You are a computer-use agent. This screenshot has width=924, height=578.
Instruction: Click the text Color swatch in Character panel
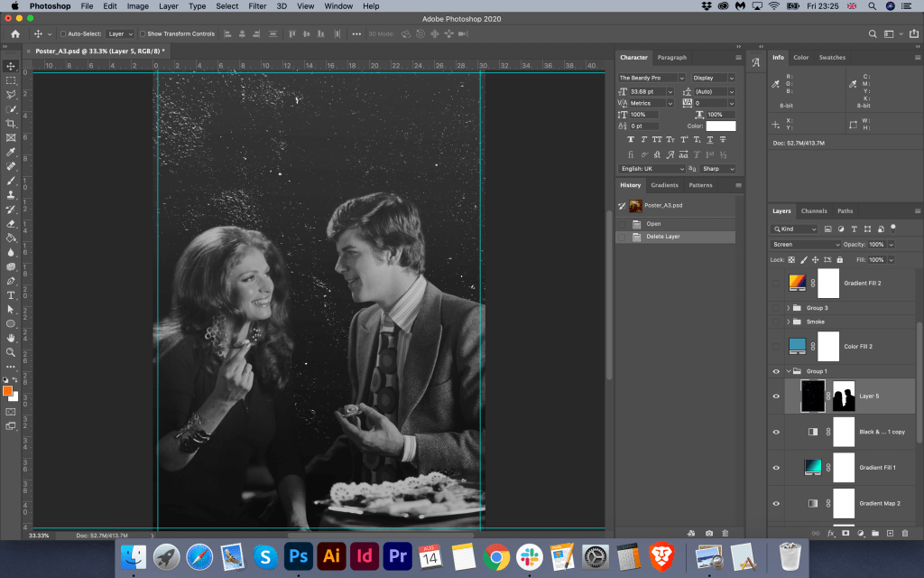[720, 126]
